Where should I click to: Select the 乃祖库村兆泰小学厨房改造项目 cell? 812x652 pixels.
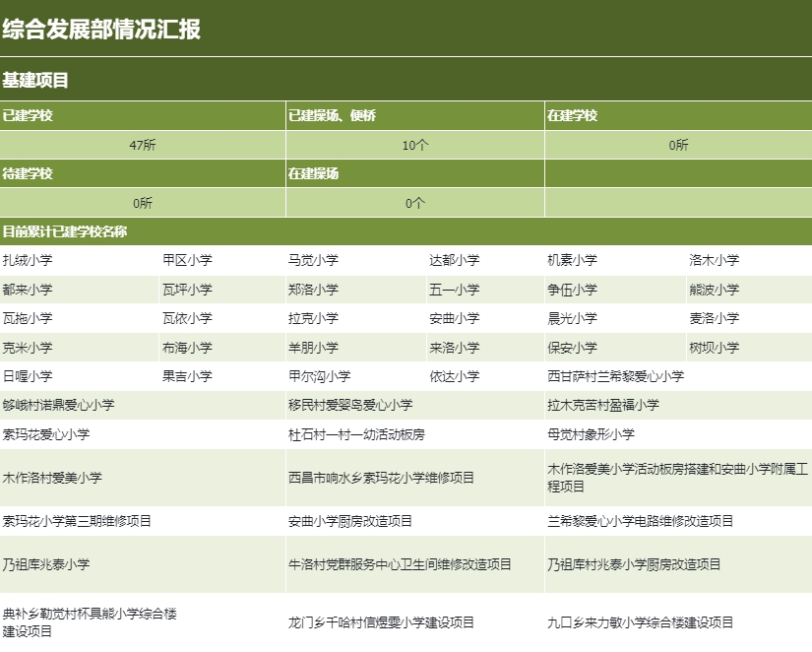[x=678, y=564]
